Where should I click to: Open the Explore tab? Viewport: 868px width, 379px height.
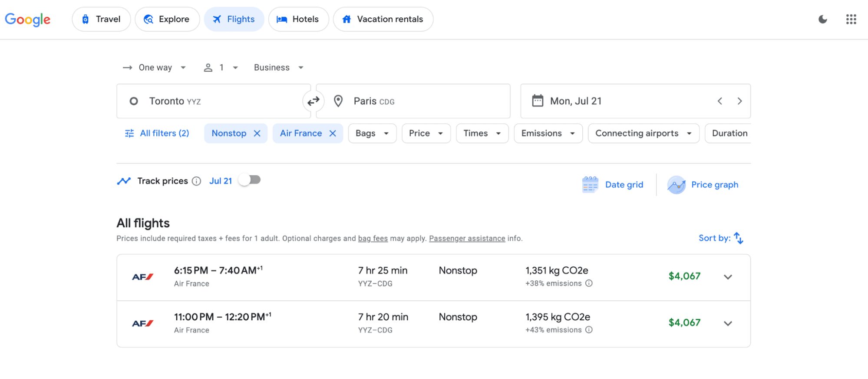pos(167,19)
